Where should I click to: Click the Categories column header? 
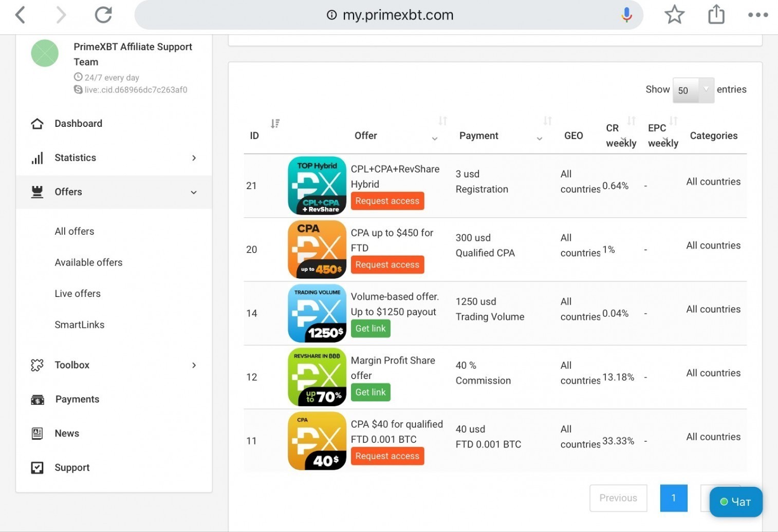[x=714, y=136]
